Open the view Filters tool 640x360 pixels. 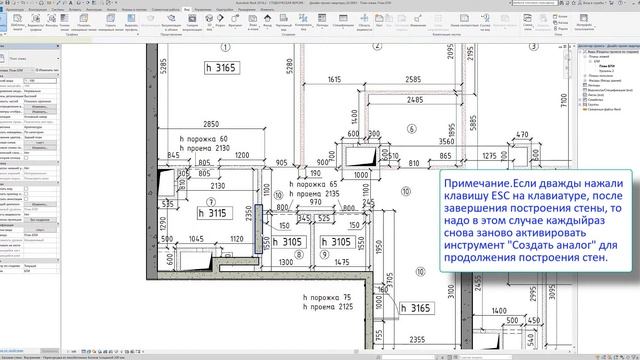pyautogui.click(x=51, y=21)
